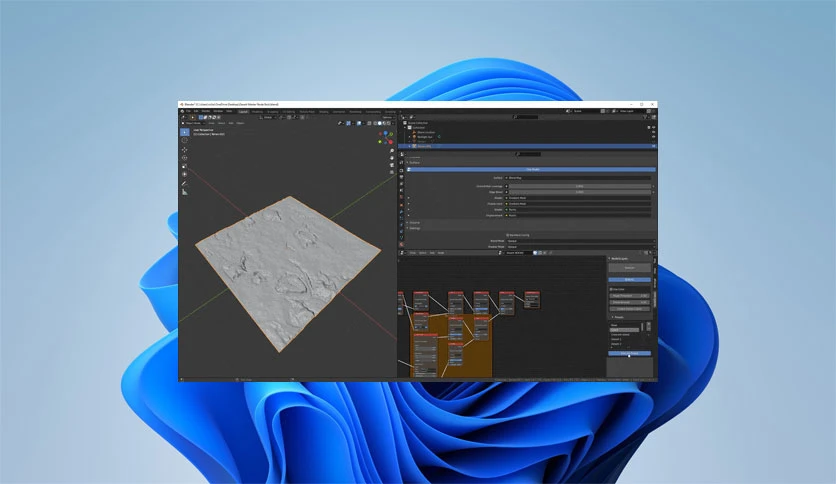Adjust second slider in Surface panel
The width and height of the screenshot is (836, 484).
580,192
